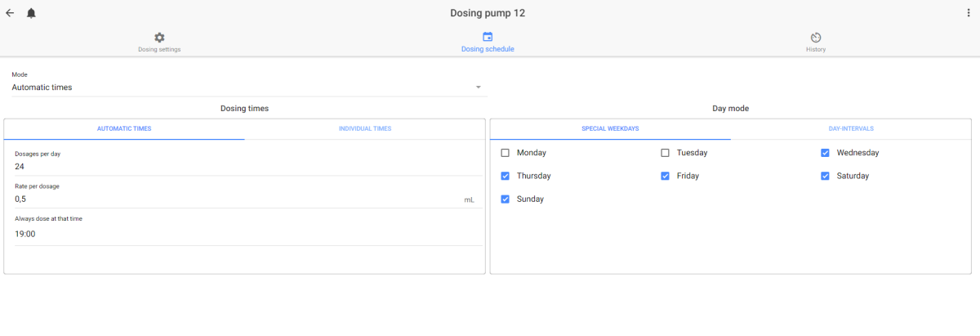Screen dimensions: 980x336
Task: Enable the Tuesday checkbox
Action: tap(665, 153)
